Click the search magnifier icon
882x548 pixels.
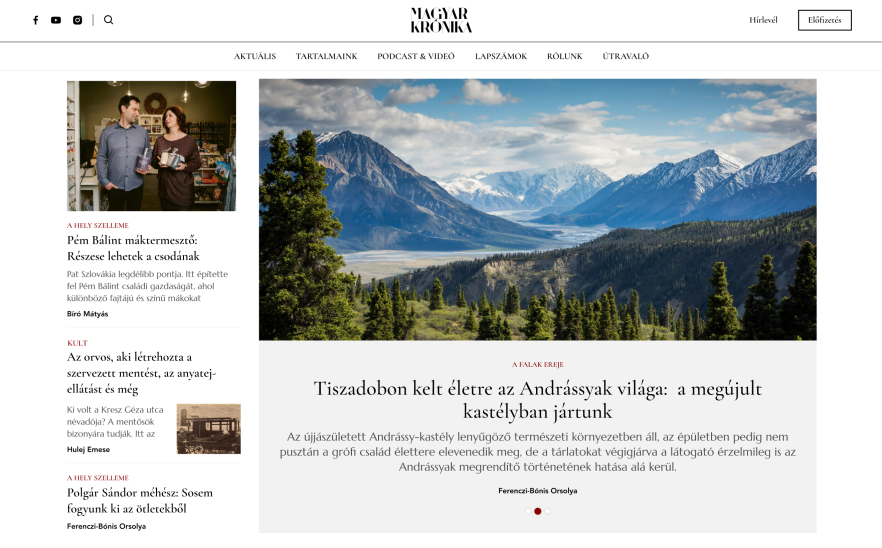coord(109,20)
